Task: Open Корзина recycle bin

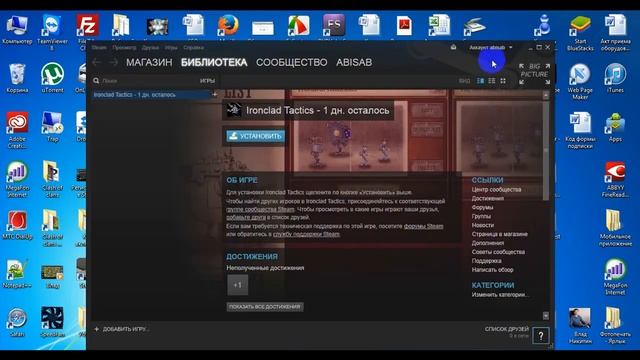Action: [17, 78]
